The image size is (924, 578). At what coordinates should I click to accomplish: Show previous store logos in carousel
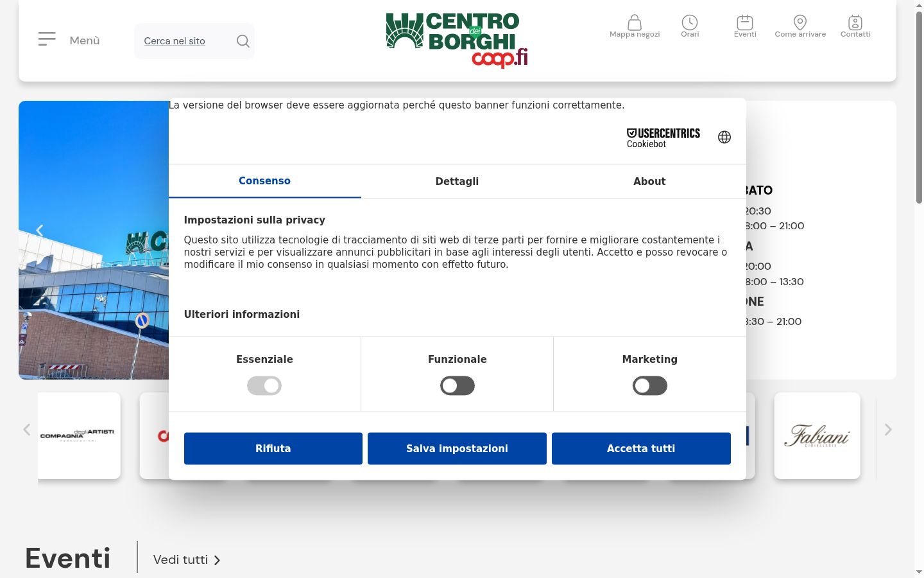coord(26,430)
